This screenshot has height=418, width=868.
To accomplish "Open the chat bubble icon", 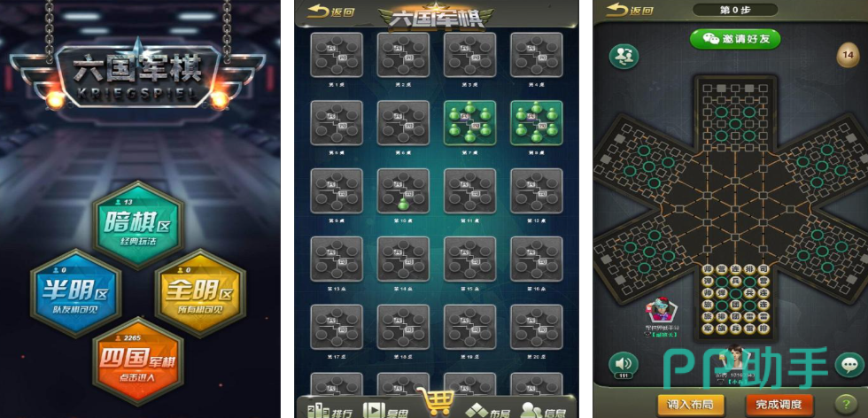I will pyautogui.click(x=849, y=365).
